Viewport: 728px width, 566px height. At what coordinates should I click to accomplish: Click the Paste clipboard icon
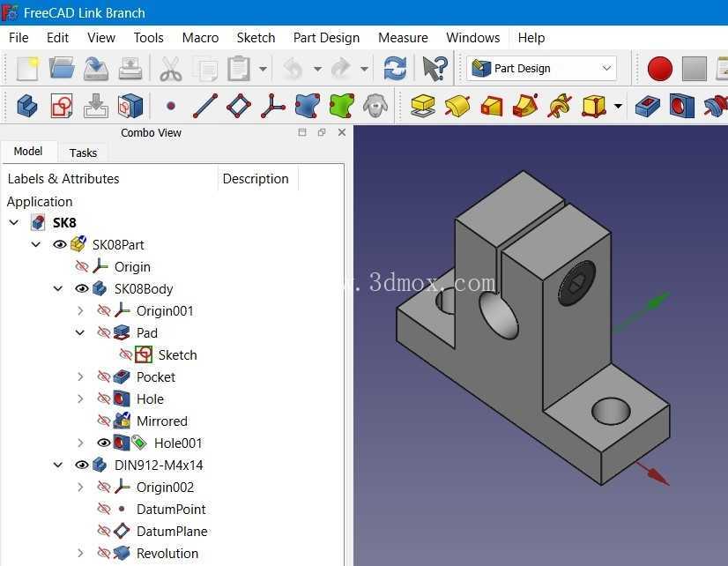click(239, 69)
